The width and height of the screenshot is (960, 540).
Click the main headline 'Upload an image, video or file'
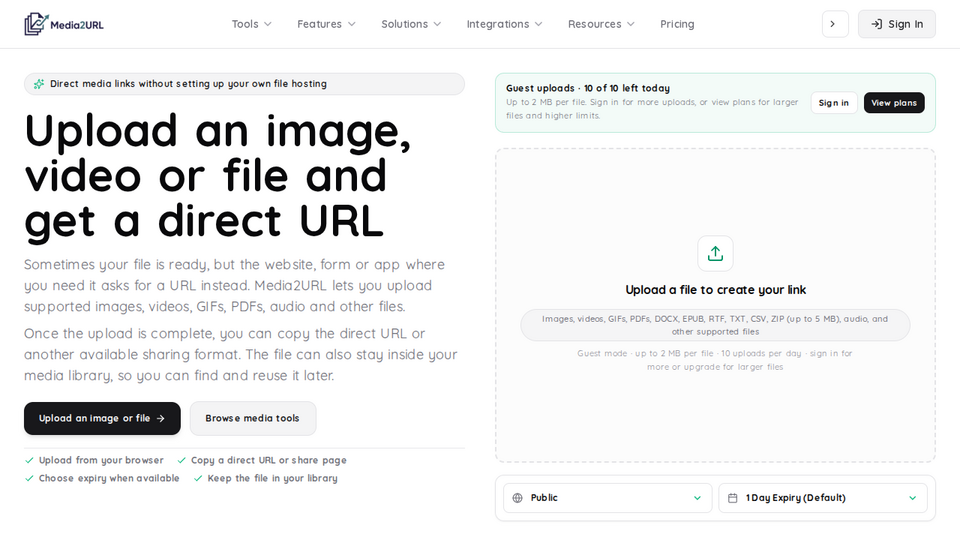click(x=217, y=176)
